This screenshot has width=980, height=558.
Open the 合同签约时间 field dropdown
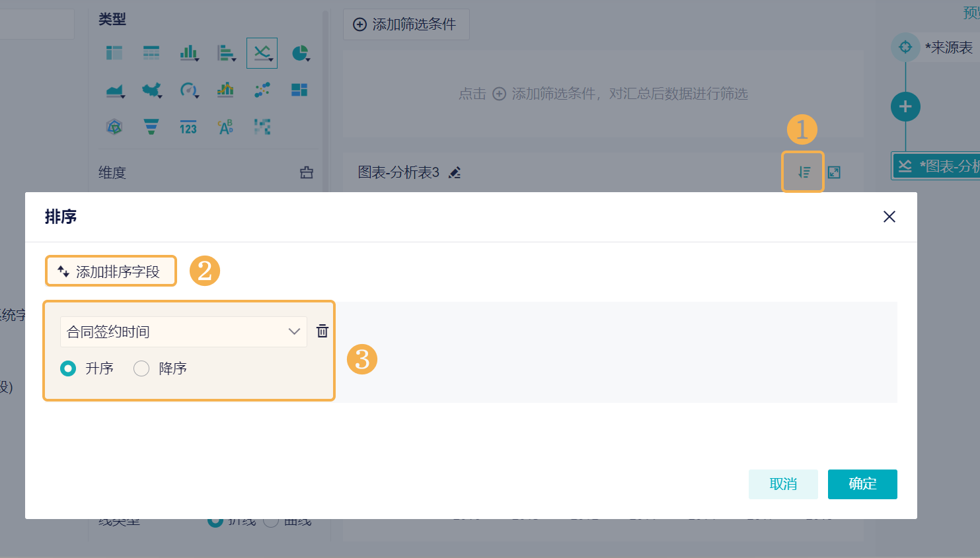tap(184, 331)
